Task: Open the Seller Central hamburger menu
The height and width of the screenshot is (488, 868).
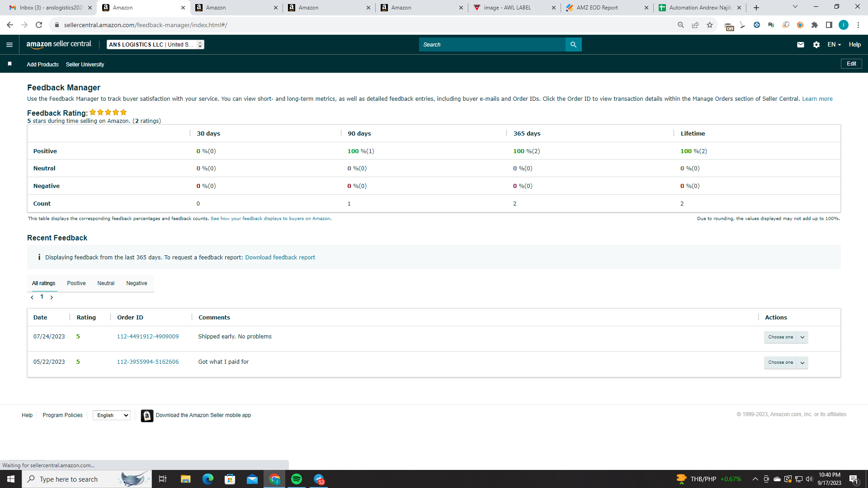Action: pyautogui.click(x=9, y=45)
